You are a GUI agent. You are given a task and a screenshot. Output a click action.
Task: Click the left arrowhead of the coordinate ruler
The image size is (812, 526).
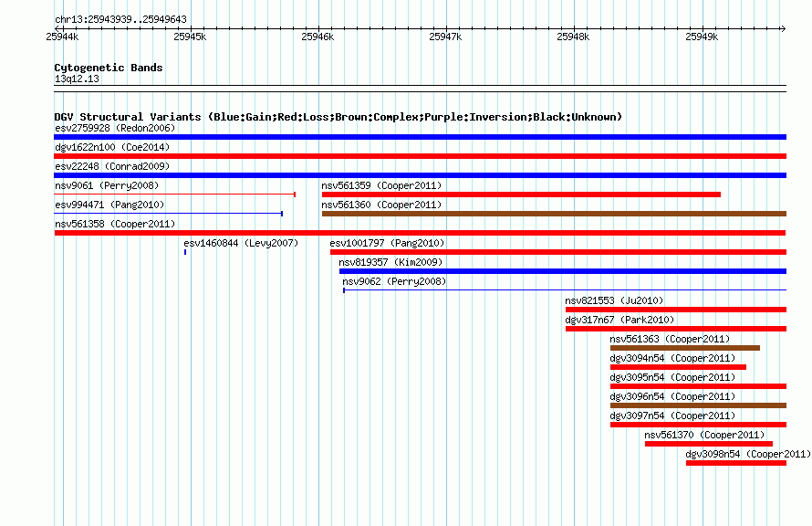(x=57, y=28)
